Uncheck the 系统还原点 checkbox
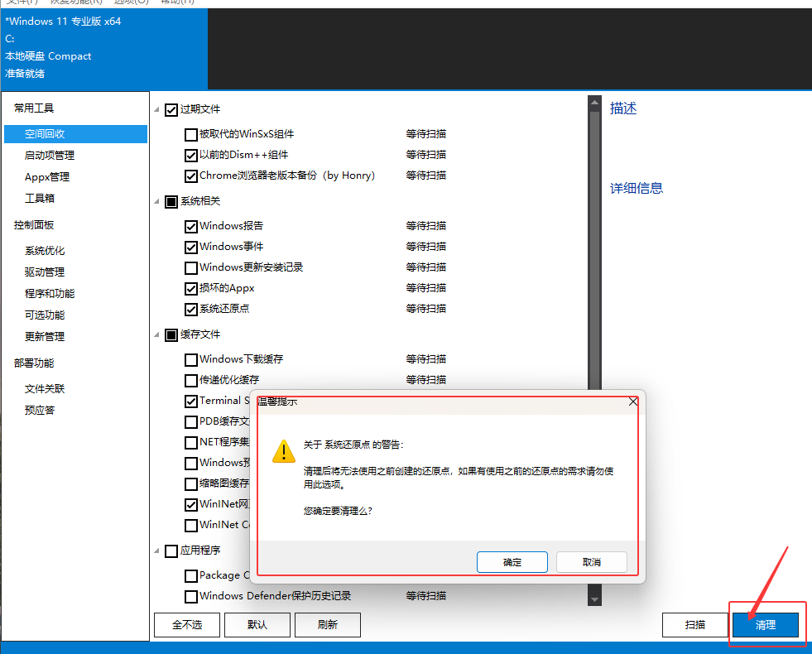Viewport: 812px width, 654px height. tap(191, 309)
